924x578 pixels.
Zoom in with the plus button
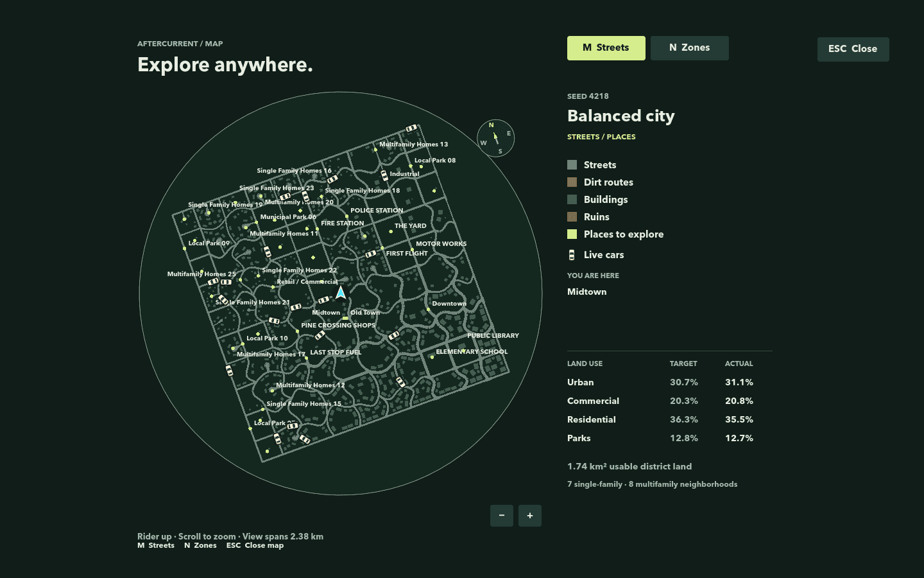530,516
